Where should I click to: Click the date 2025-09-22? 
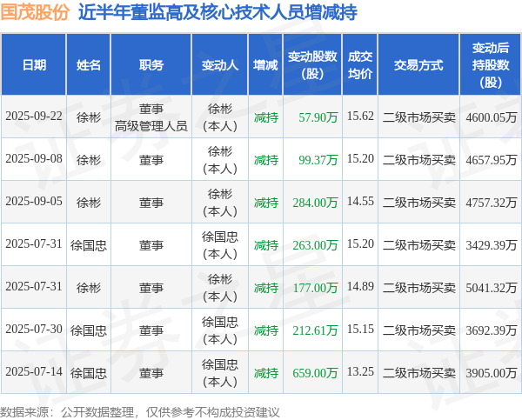(34, 117)
